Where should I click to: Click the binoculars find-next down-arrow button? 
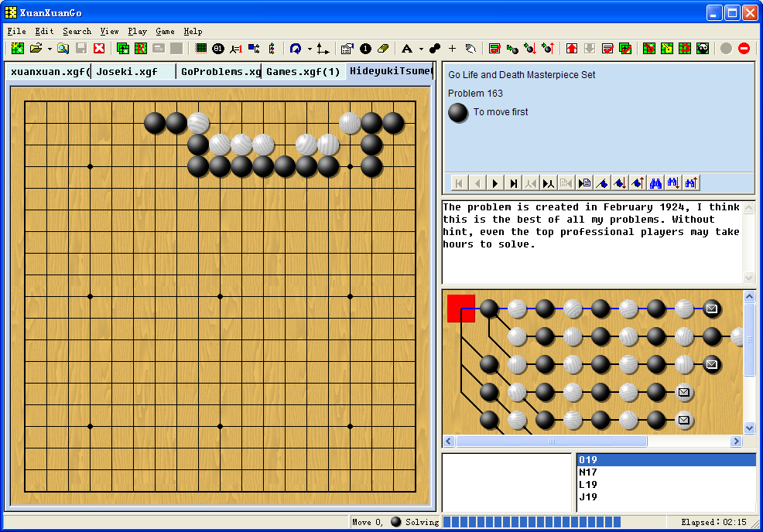[x=673, y=183]
